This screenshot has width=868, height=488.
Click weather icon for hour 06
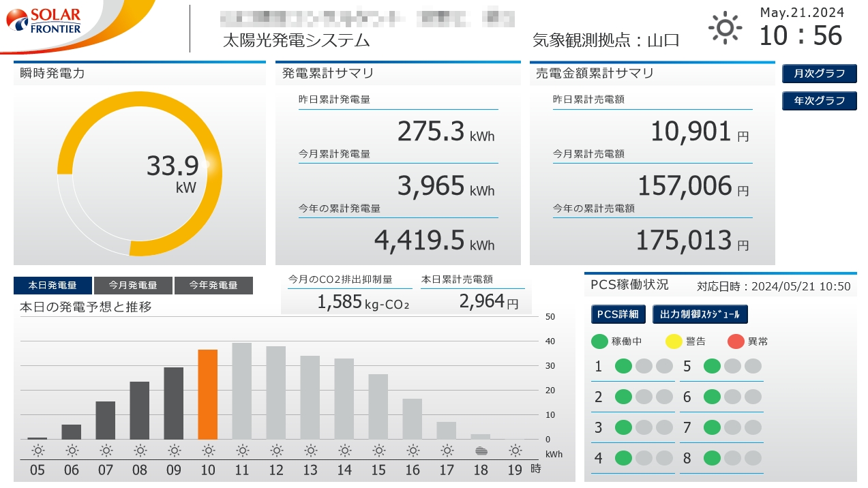(72, 450)
